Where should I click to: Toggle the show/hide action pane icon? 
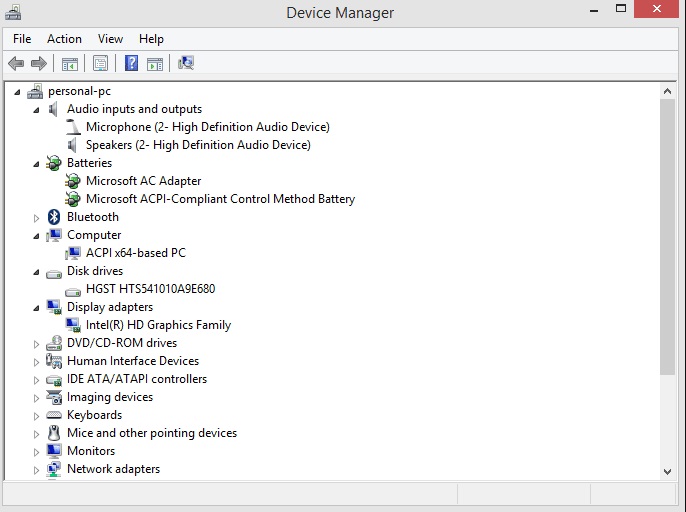click(x=155, y=64)
